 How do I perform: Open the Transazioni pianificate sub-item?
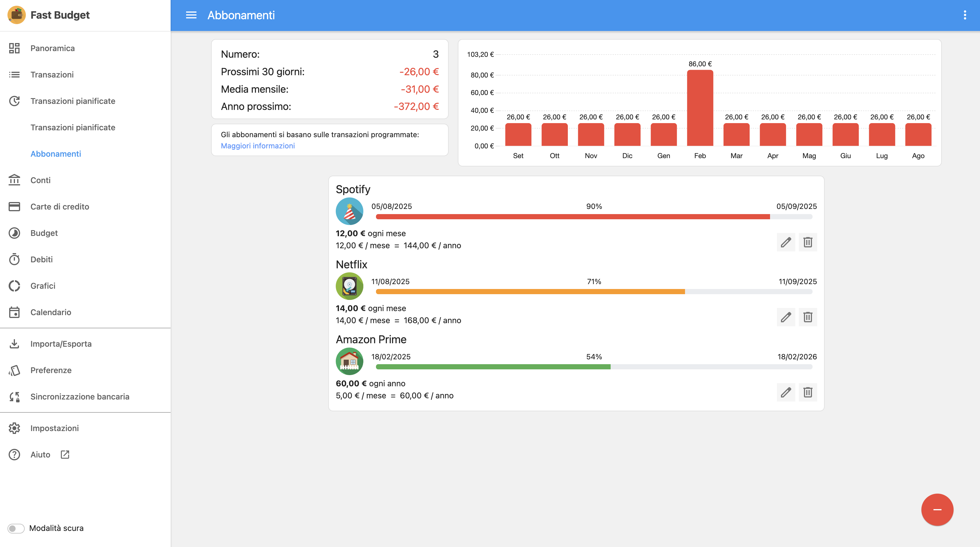(73, 127)
